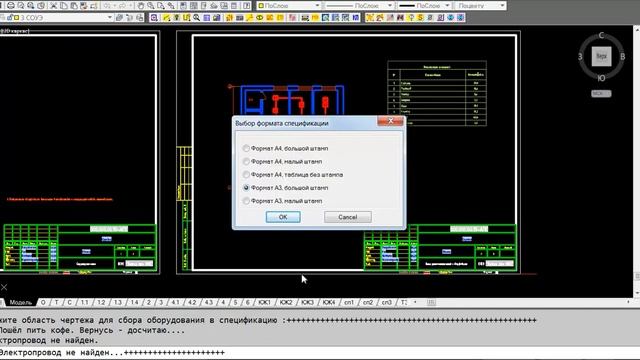Open layout tab сп3
640x360 pixels.
(x=387, y=302)
